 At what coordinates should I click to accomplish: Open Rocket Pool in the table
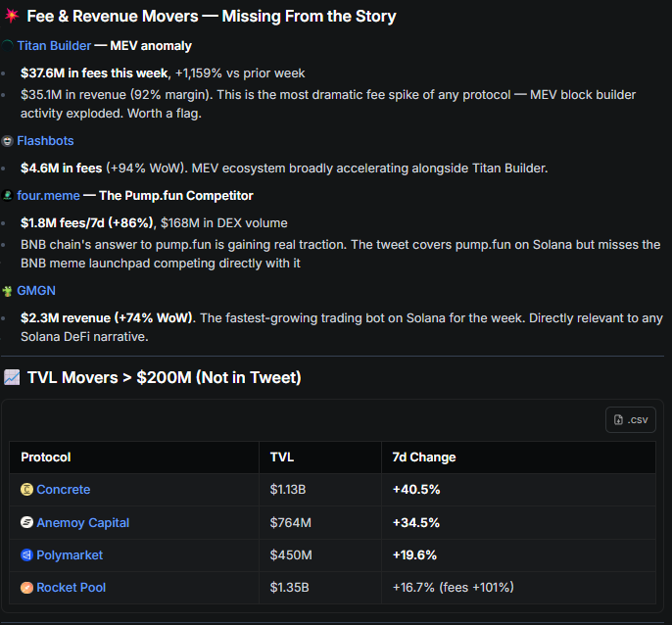pos(72,588)
